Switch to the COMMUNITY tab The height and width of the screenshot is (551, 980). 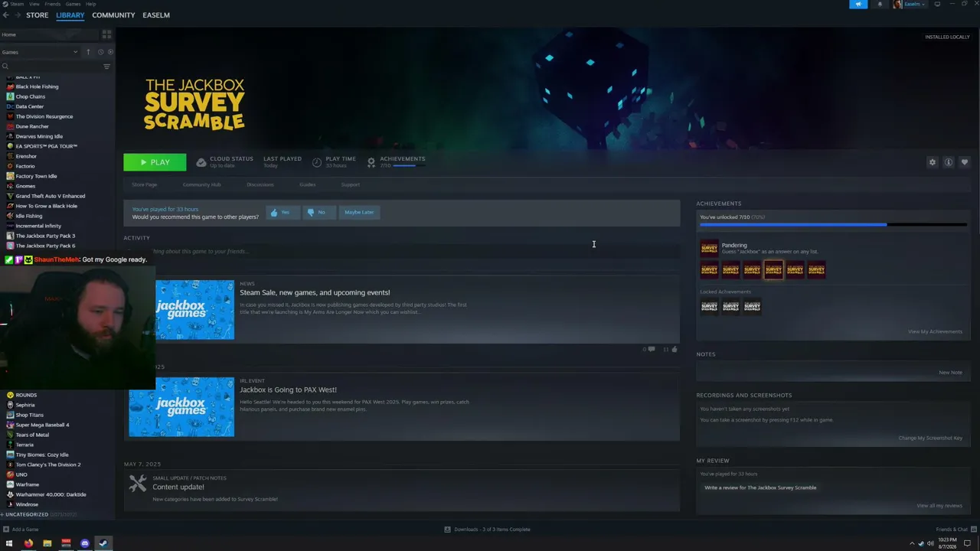(x=113, y=15)
